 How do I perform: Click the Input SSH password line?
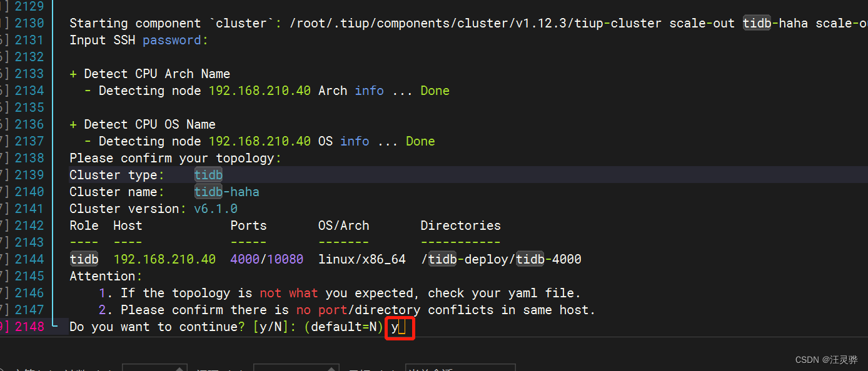coord(138,39)
